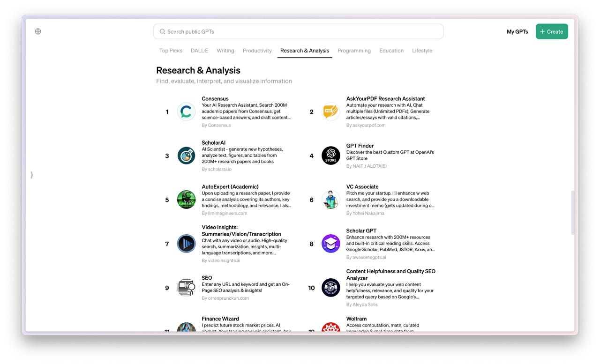Viewport: 600px width, 364px height.
Task: Click the 'Research & Analysis' page heading
Action: (198, 70)
